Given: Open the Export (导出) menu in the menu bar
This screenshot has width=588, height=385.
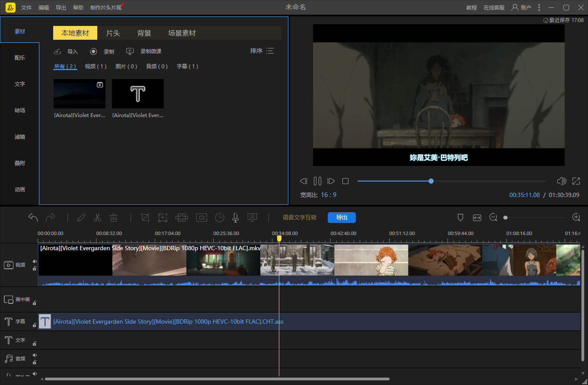Looking at the screenshot, I should [x=61, y=8].
